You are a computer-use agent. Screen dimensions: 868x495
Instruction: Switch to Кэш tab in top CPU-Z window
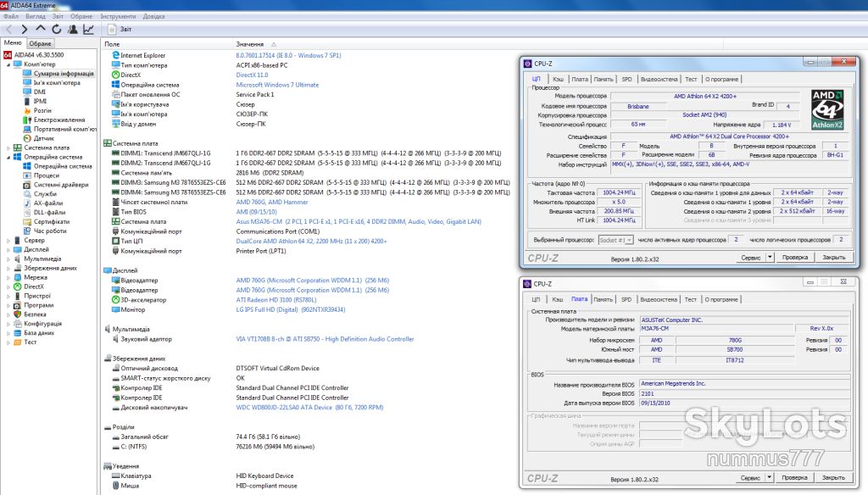(x=558, y=79)
